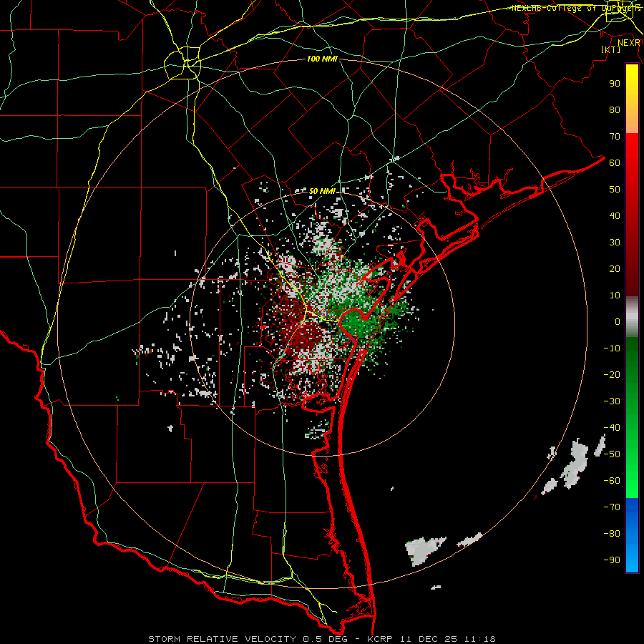This screenshot has width=644, height=644.
Task: Click the -40 value on velocity scale
Action: [612, 428]
